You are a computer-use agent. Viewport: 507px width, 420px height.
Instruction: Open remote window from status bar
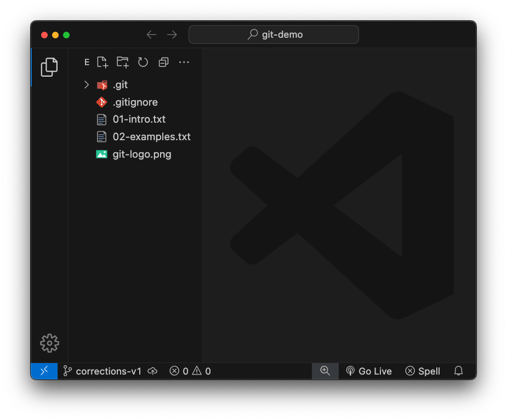(x=44, y=371)
